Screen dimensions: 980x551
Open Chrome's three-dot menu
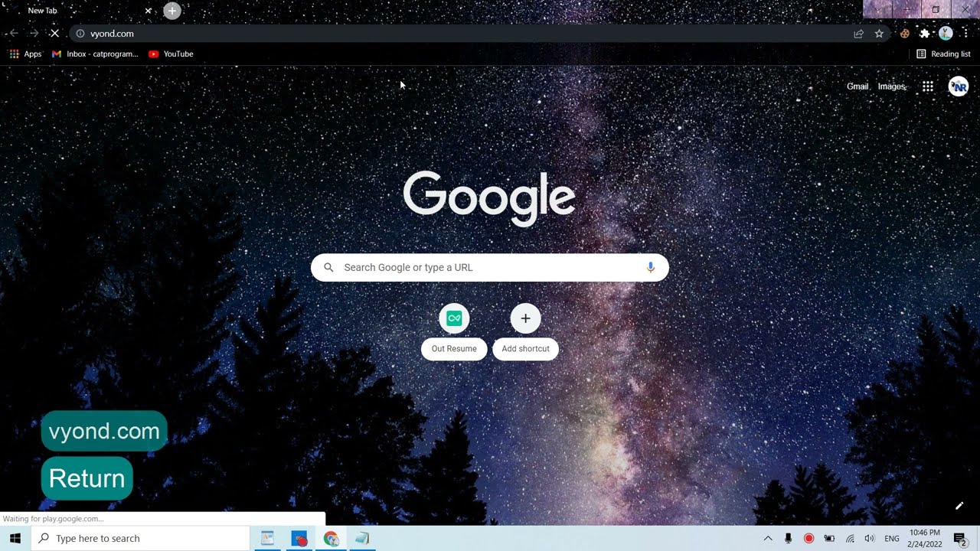966,34
